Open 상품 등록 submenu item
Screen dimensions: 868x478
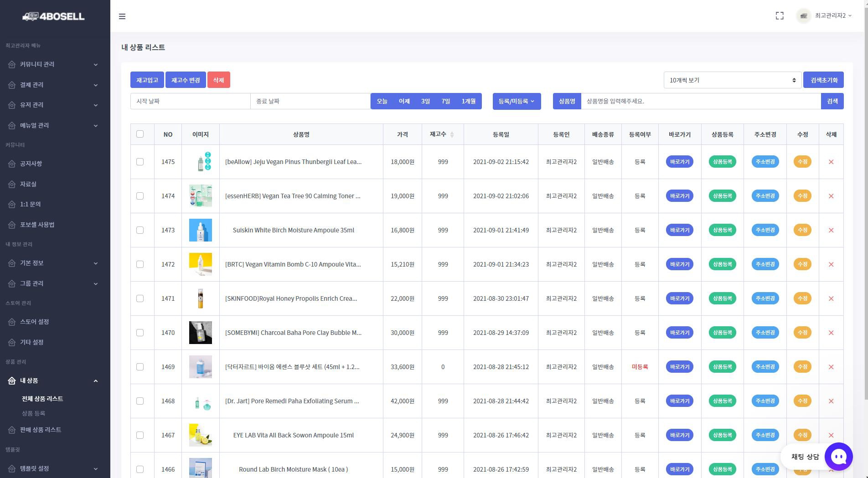pyautogui.click(x=33, y=413)
